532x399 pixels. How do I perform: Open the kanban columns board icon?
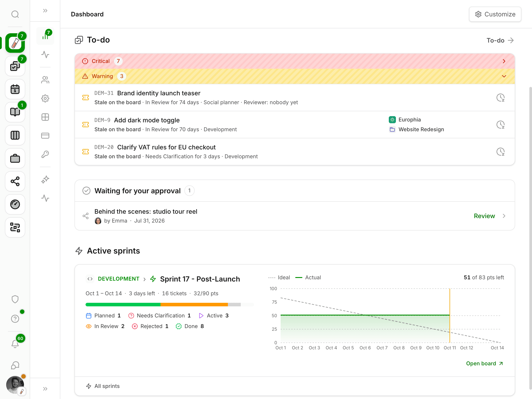(x=15, y=135)
